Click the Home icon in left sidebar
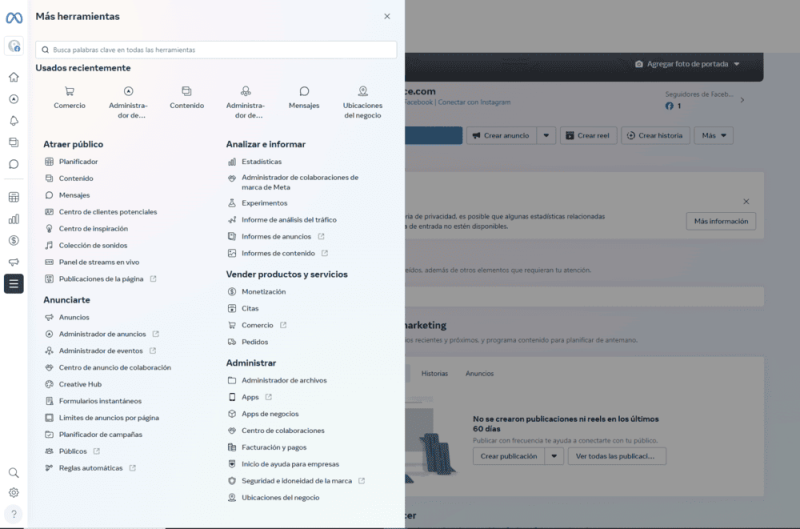Image resolution: width=800 pixels, height=529 pixels. (x=14, y=77)
